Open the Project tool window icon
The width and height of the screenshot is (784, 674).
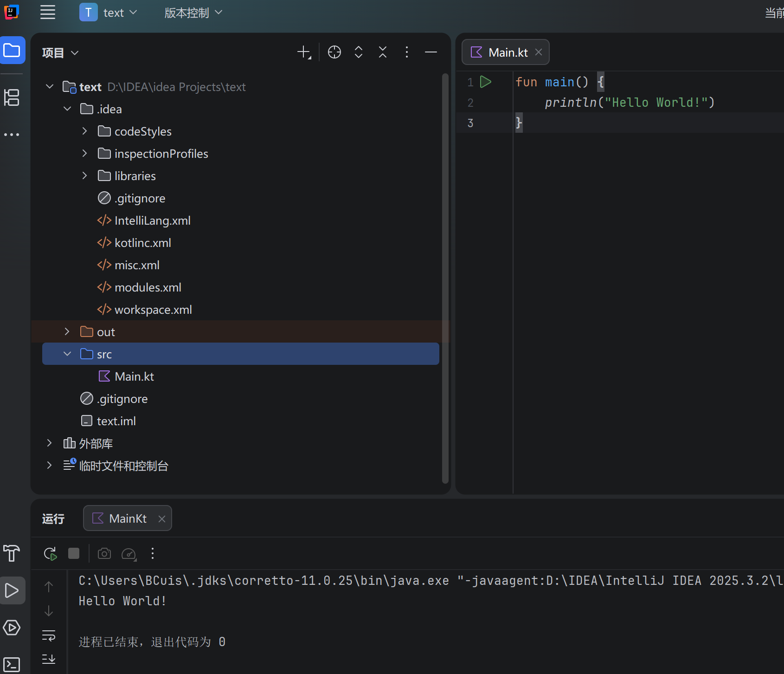click(12, 50)
